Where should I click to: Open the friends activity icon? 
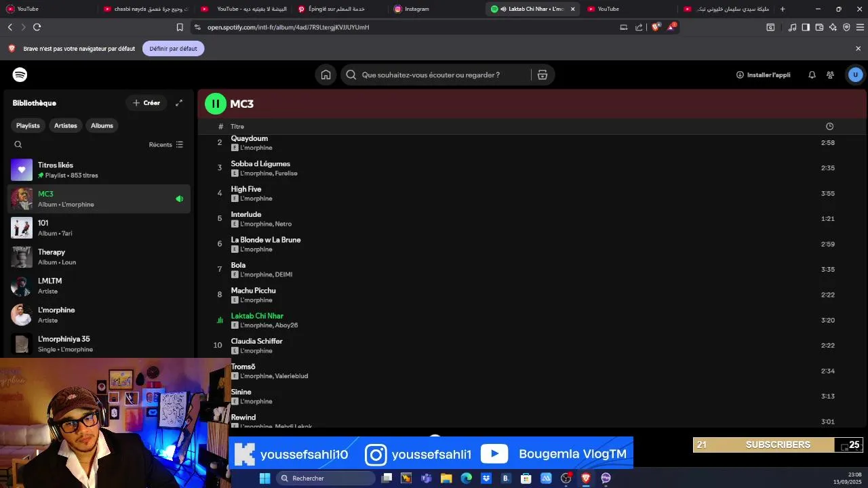[830, 75]
